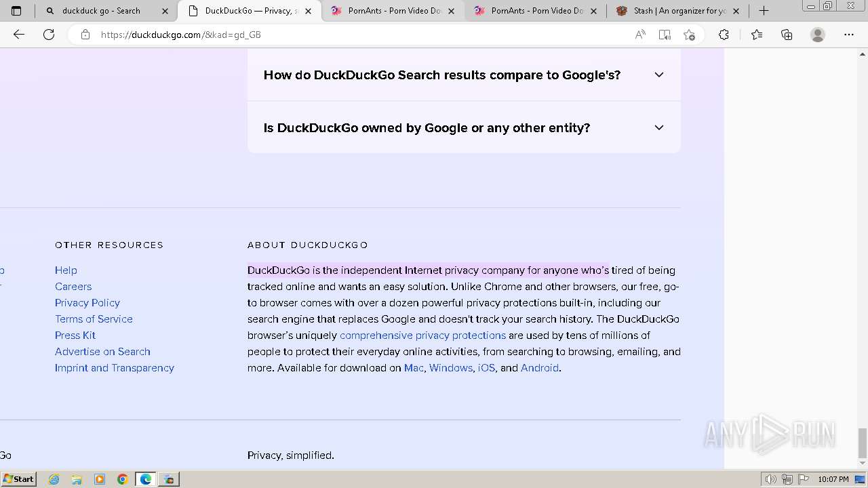Open the user profile icon
Viewport: 868px width, 488px height.
(818, 35)
